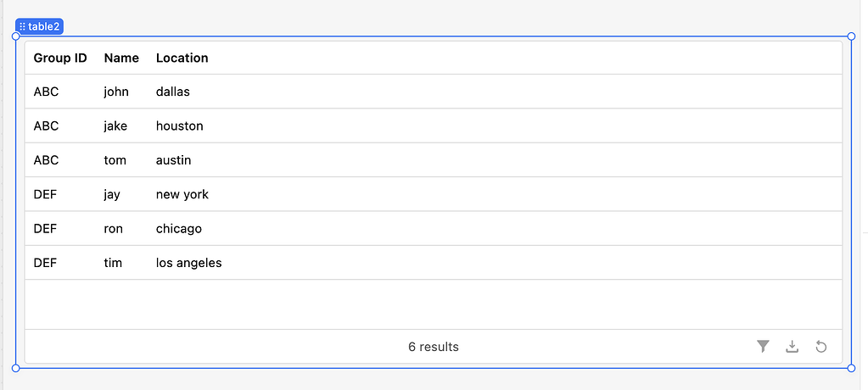Refresh the table using the circular arrow icon

coord(821,346)
